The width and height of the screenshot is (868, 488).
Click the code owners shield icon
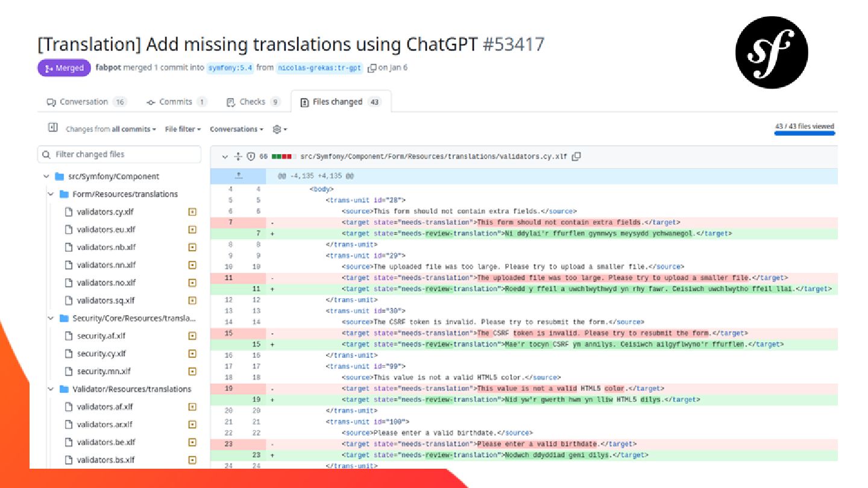click(x=251, y=157)
